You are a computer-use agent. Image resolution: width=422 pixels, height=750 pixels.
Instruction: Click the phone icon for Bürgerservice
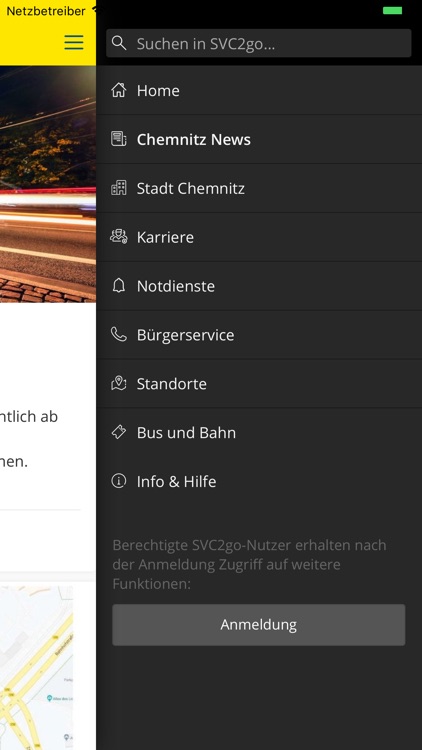(x=119, y=334)
